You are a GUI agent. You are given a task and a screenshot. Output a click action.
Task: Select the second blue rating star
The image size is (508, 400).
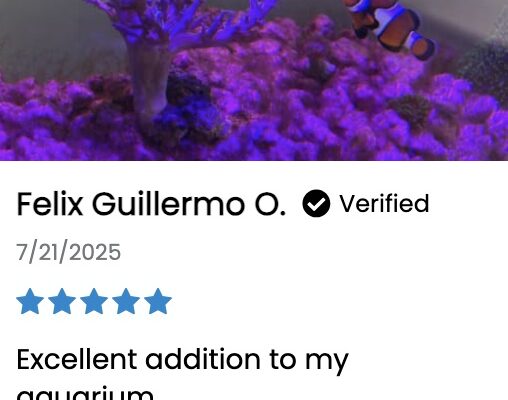(62, 301)
